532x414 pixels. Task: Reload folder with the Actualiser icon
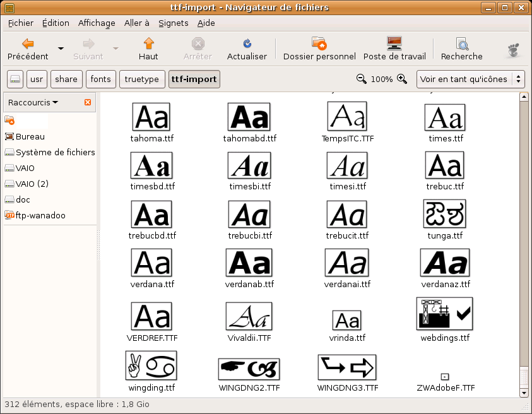[247, 44]
